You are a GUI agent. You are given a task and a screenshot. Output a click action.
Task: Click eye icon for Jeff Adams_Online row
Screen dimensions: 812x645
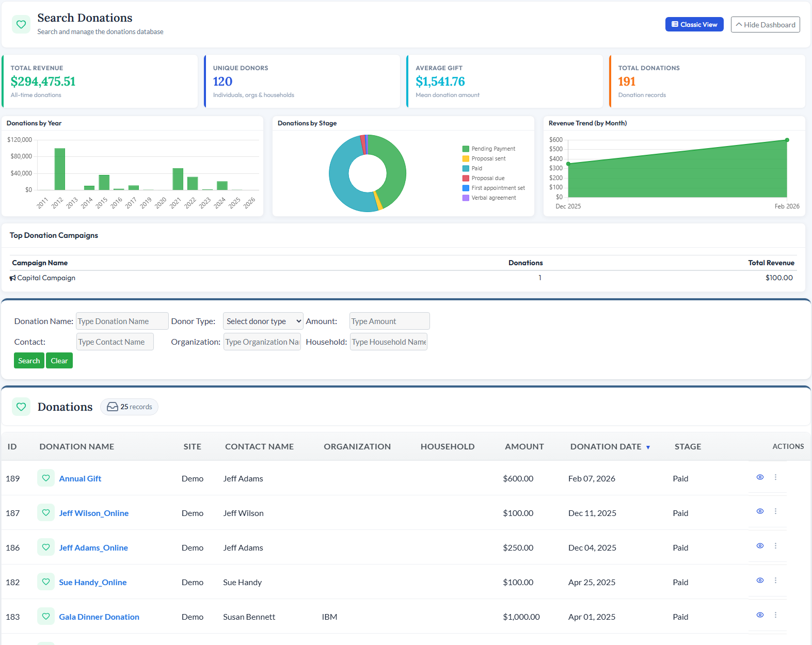[760, 546]
